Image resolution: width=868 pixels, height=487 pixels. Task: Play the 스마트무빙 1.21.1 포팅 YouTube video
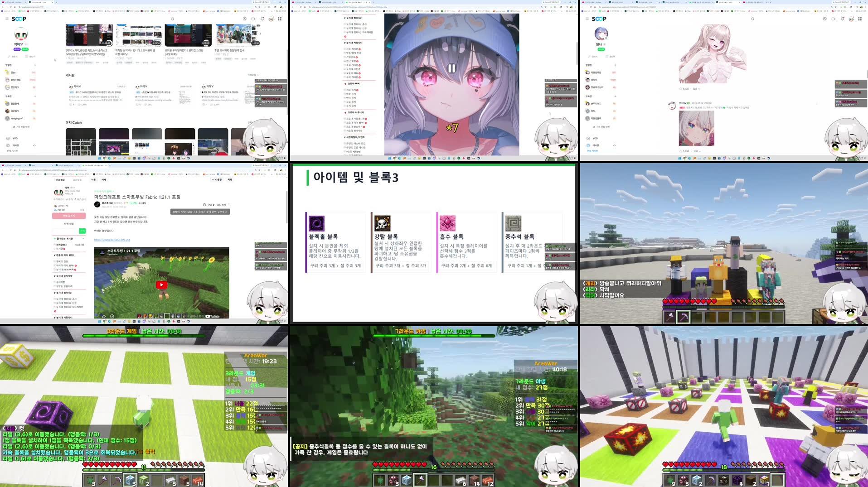tap(161, 284)
